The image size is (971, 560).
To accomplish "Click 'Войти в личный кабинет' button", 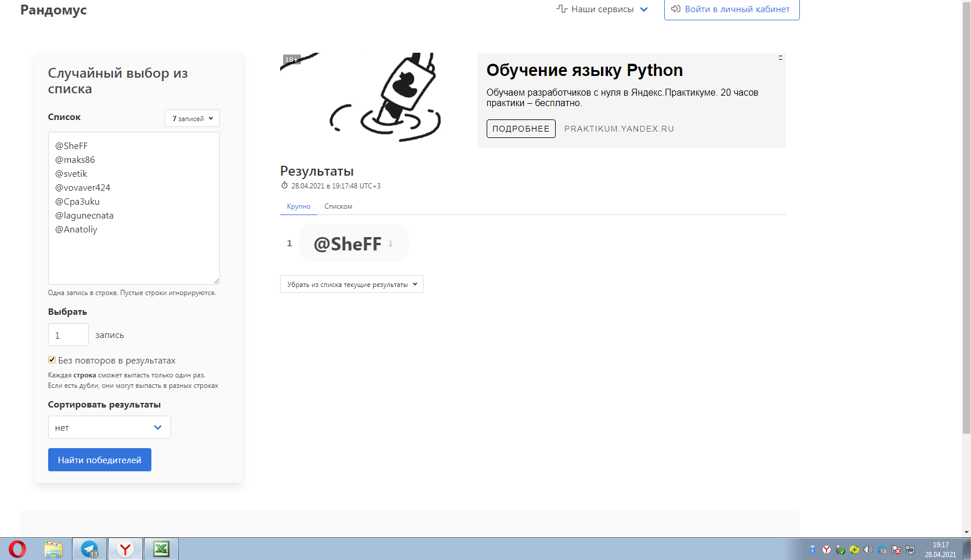I will point(731,9).
